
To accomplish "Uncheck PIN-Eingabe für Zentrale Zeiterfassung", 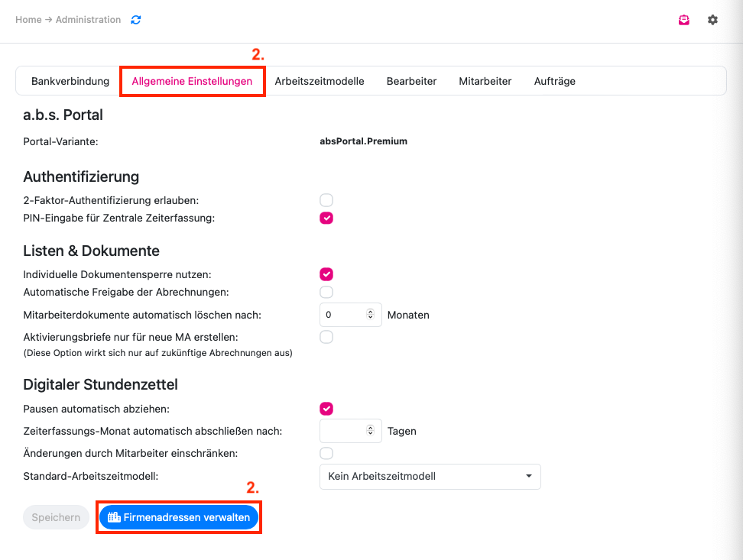I will 326,218.
